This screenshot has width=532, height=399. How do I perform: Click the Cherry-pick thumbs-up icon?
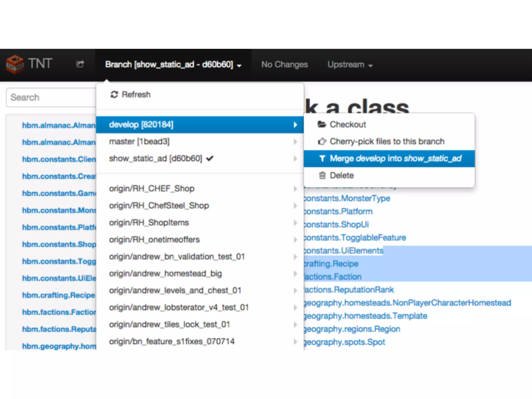[x=322, y=141]
